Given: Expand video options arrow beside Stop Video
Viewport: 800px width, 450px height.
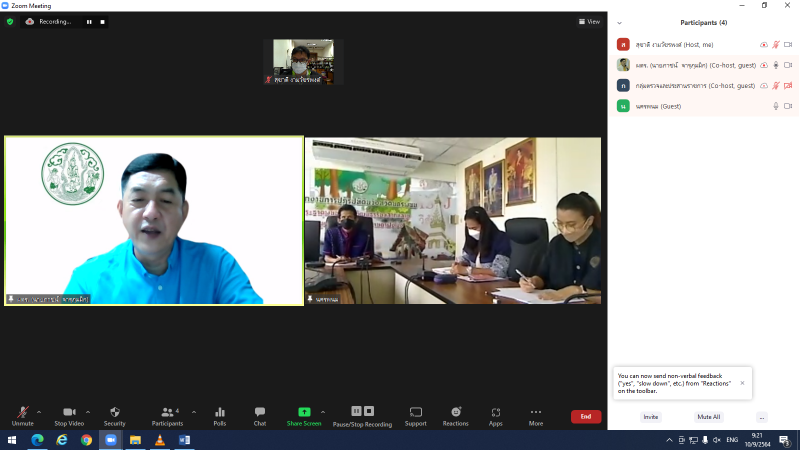Looking at the screenshot, I should [x=88, y=412].
